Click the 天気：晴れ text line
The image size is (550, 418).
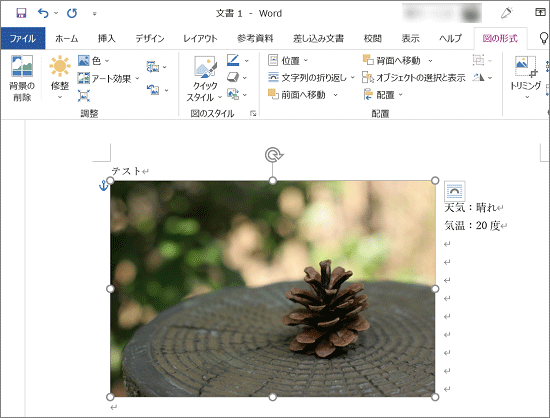(470, 208)
